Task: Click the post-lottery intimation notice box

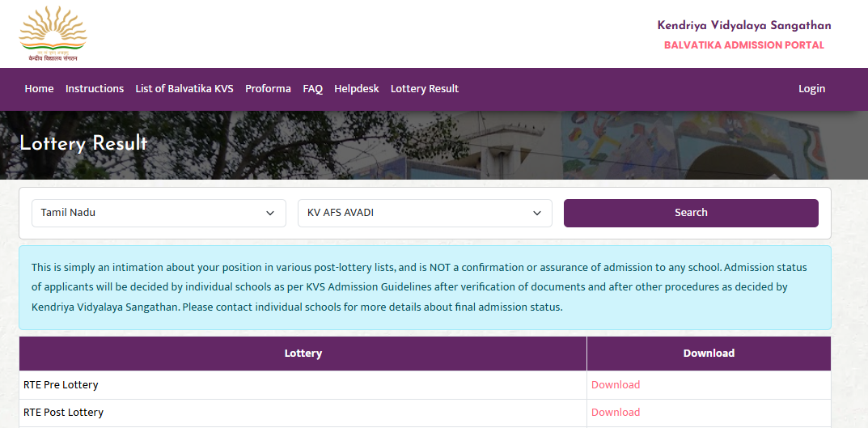Action: [x=426, y=287]
